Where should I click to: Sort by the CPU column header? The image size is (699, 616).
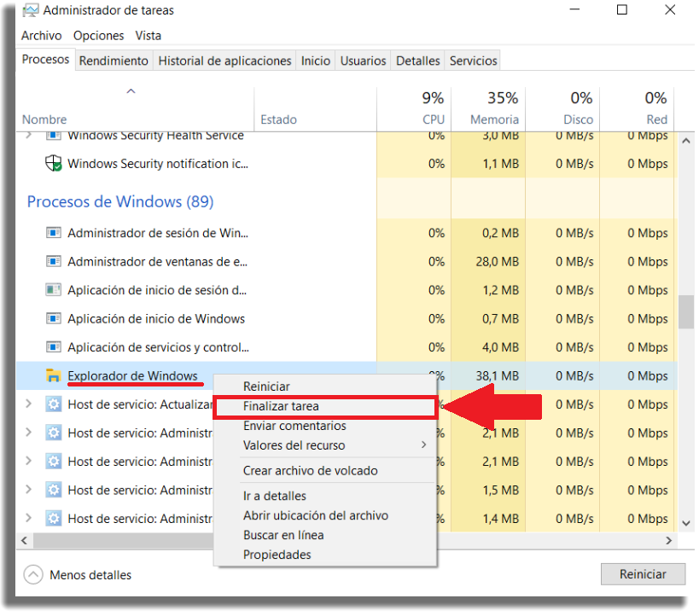click(x=414, y=108)
